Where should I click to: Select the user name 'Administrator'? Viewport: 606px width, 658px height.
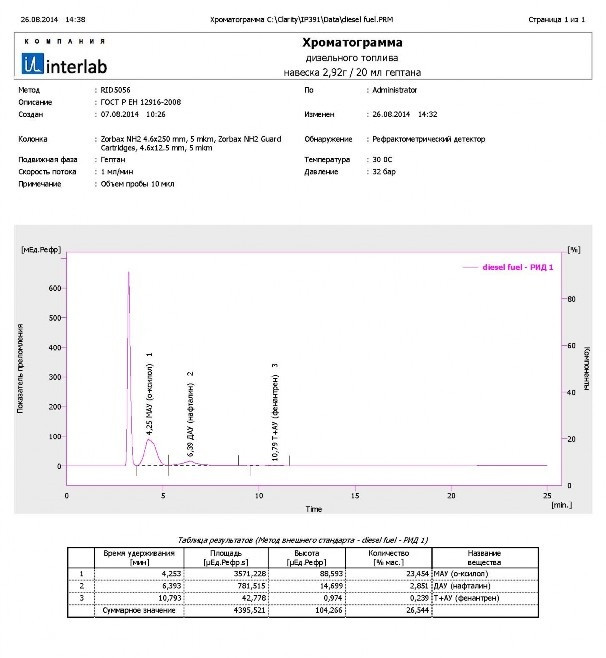[x=394, y=90]
